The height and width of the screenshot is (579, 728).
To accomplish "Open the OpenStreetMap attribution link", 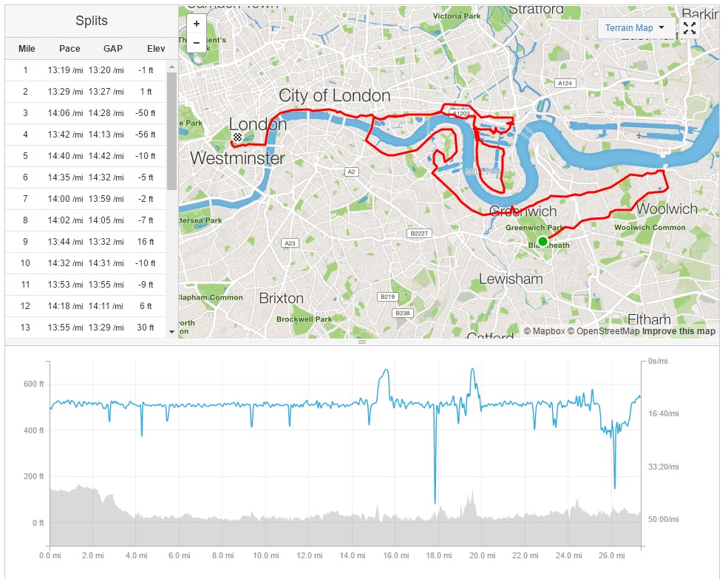I will pyautogui.click(x=603, y=331).
